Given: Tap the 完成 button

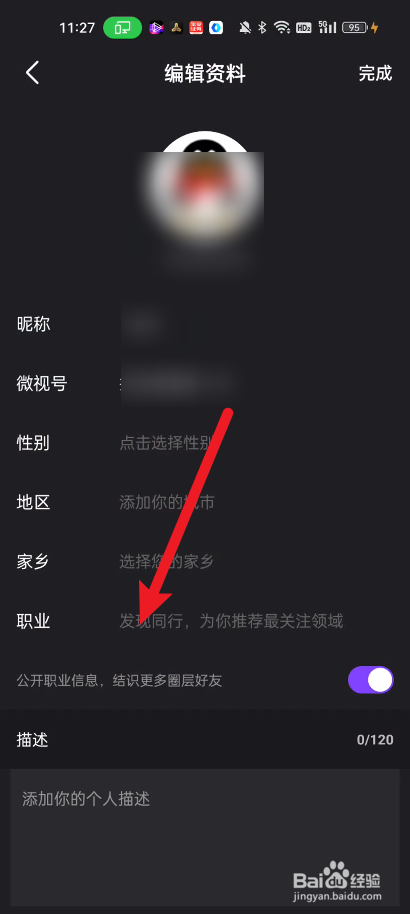Looking at the screenshot, I should 375,73.
